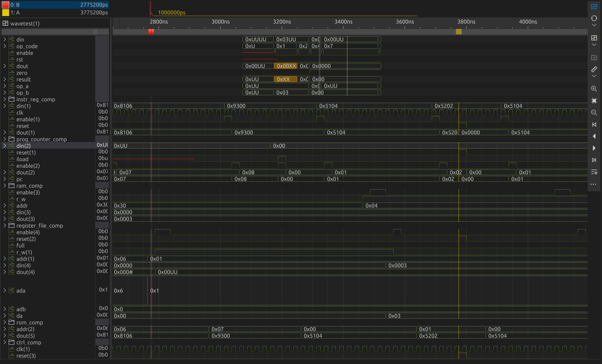Screen dimensions: 602x364
Task: Open the layout options dropdown arrow
Action: (594, 45)
